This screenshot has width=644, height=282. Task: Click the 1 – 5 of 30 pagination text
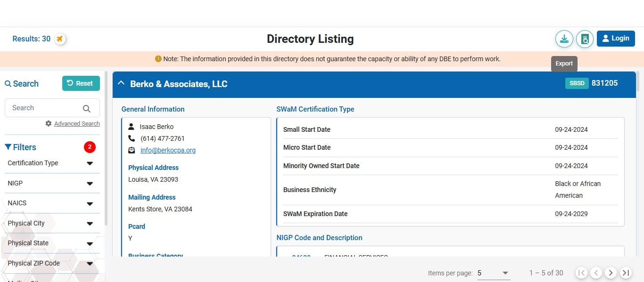(546, 273)
